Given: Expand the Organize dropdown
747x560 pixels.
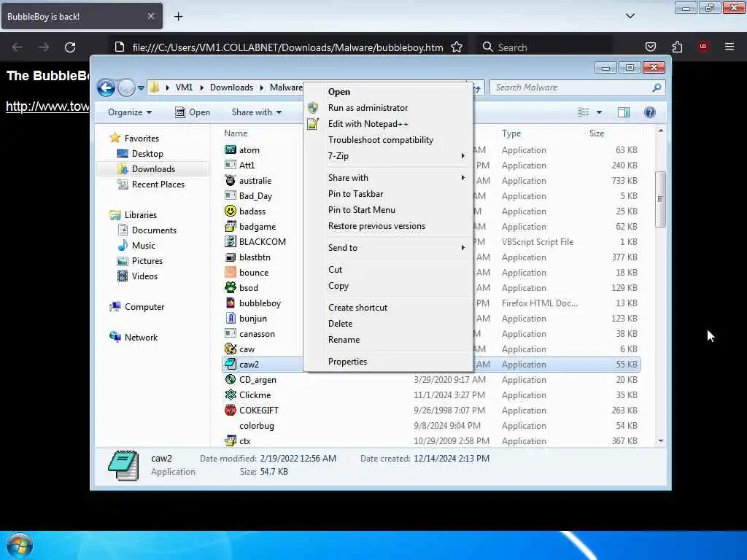Looking at the screenshot, I should coord(130,112).
